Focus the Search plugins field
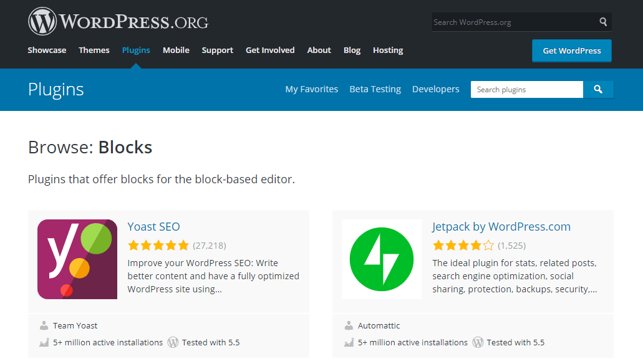Viewport: 643px width, 364px height. point(527,89)
